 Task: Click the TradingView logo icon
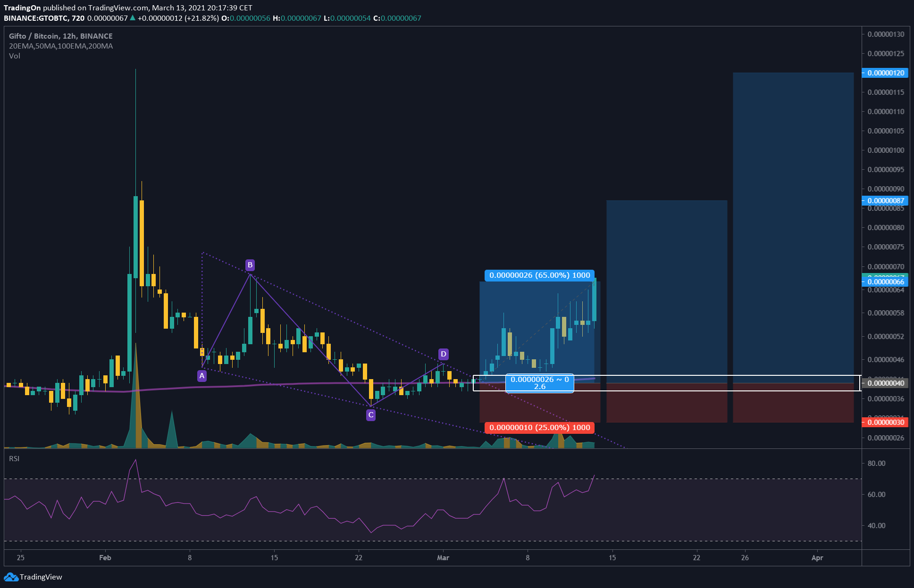pos(11,577)
